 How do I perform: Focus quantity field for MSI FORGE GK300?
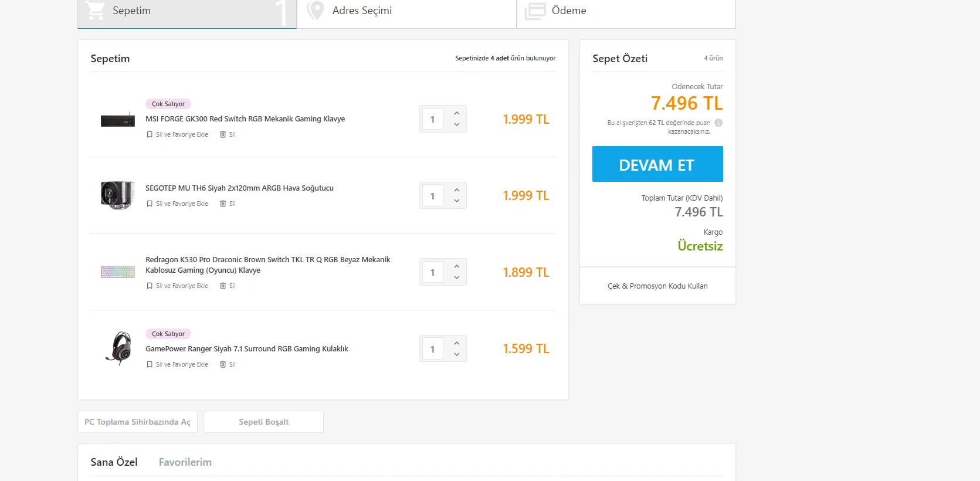[x=433, y=119]
